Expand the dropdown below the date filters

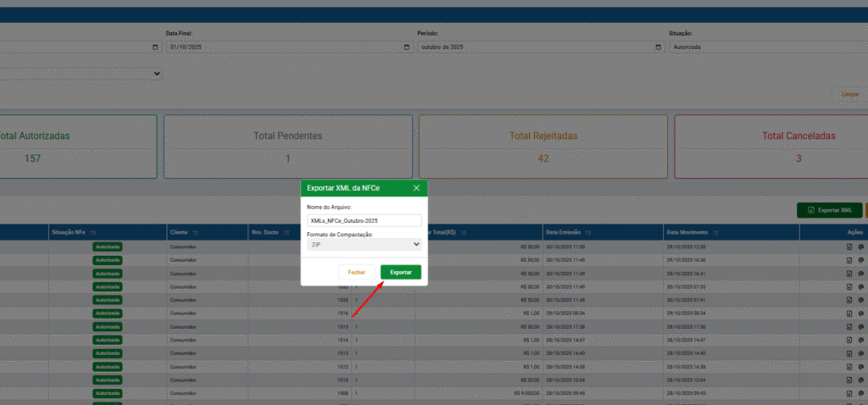click(81, 73)
